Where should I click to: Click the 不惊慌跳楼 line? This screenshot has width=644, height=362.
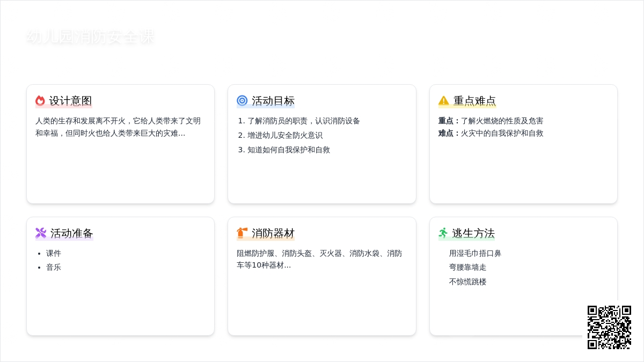coord(467,282)
